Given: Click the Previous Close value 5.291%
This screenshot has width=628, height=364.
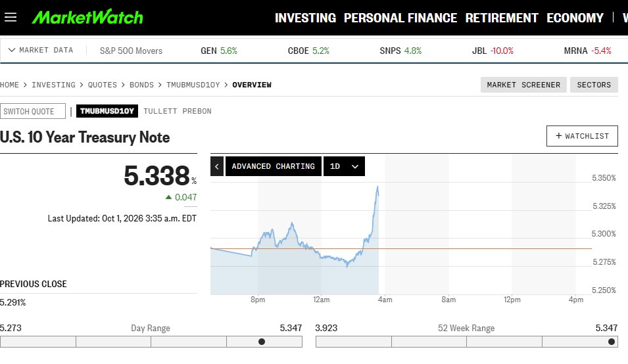Looking at the screenshot, I should click(x=12, y=302).
